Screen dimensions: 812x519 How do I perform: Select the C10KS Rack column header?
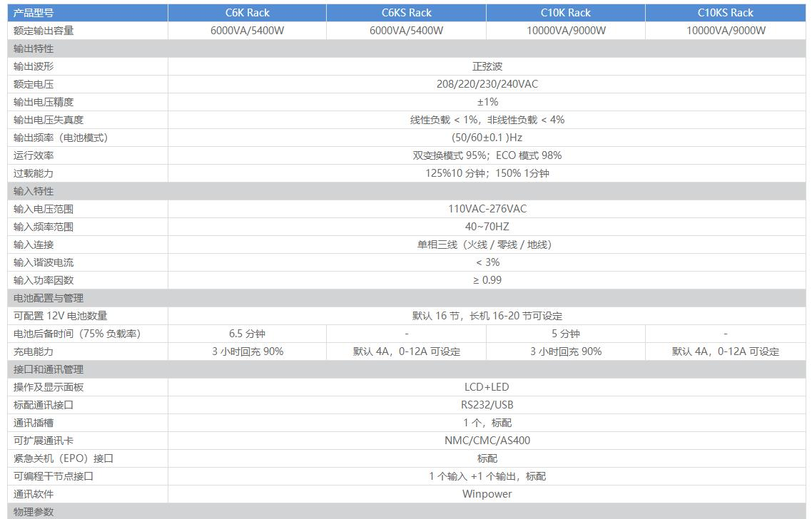pyautogui.click(x=725, y=13)
